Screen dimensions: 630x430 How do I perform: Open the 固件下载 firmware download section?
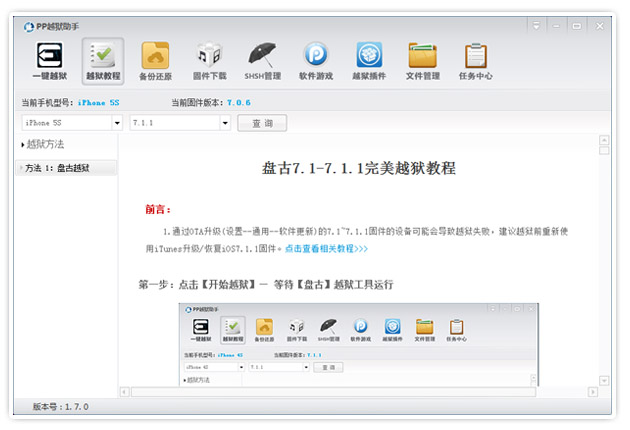[209, 61]
